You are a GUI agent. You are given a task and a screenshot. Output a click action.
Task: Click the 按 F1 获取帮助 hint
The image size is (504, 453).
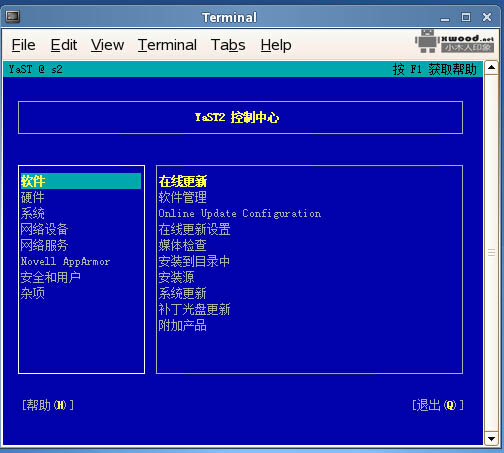pyautogui.click(x=435, y=69)
